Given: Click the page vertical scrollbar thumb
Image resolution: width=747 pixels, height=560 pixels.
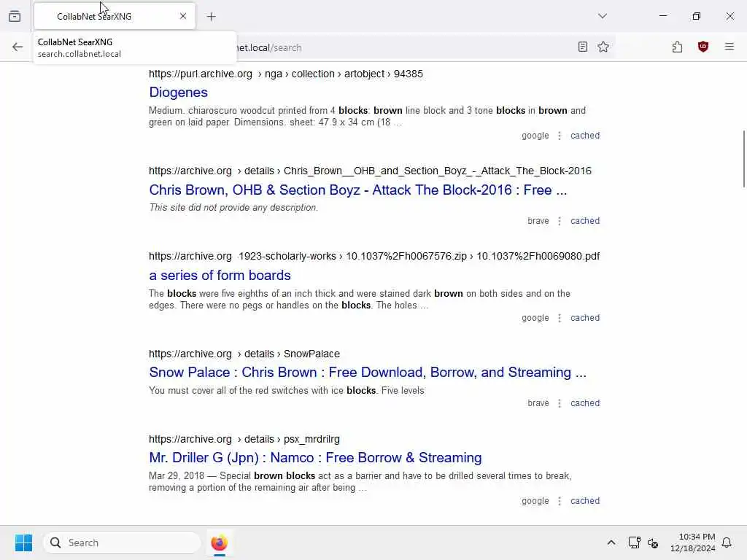Looking at the screenshot, I should (x=743, y=158).
